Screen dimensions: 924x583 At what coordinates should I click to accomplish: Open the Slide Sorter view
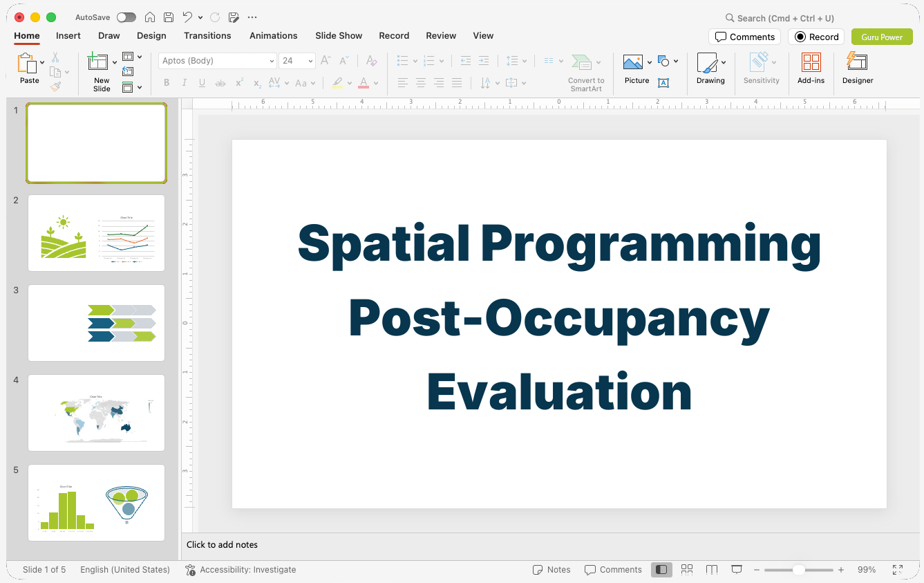(x=687, y=569)
